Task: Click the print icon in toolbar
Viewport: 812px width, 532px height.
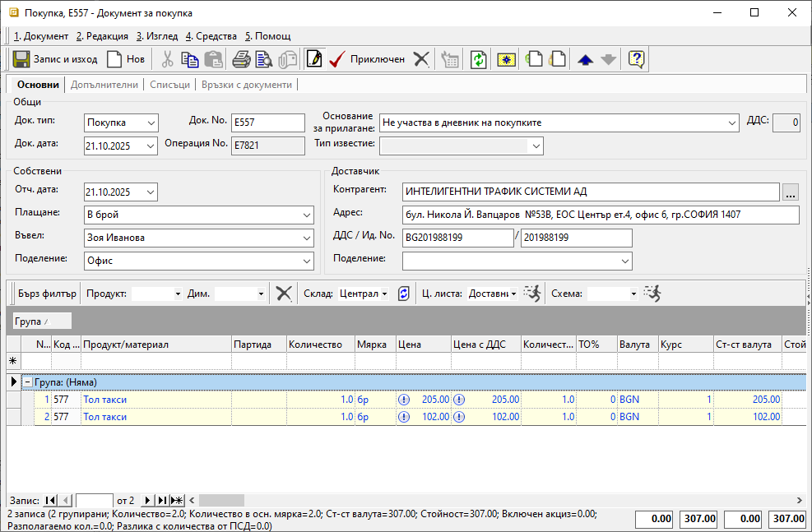Action: (240, 59)
